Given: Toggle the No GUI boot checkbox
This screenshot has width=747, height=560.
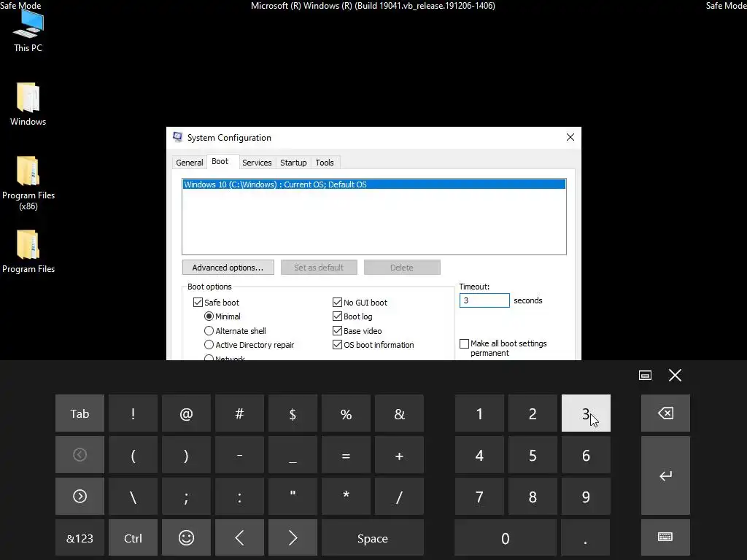Looking at the screenshot, I should pyautogui.click(x=337, y=303).
